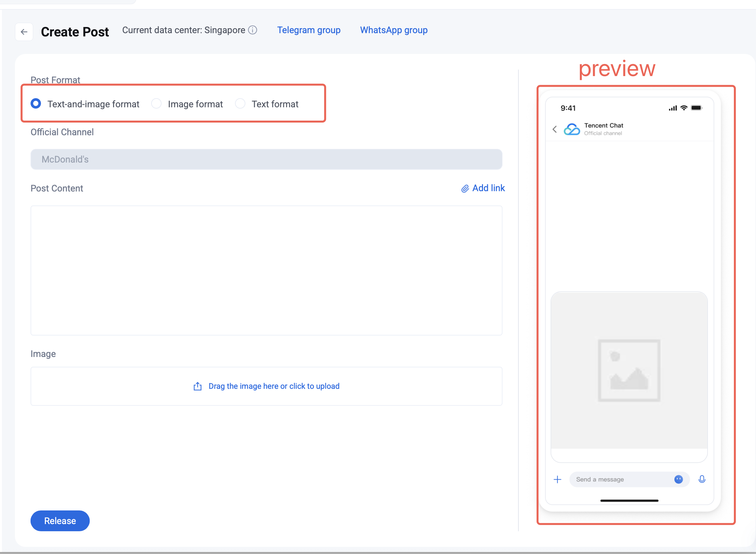Click the Tencent Chat cloud logo
The image size is (756, 554).
(x=572, y=129)
